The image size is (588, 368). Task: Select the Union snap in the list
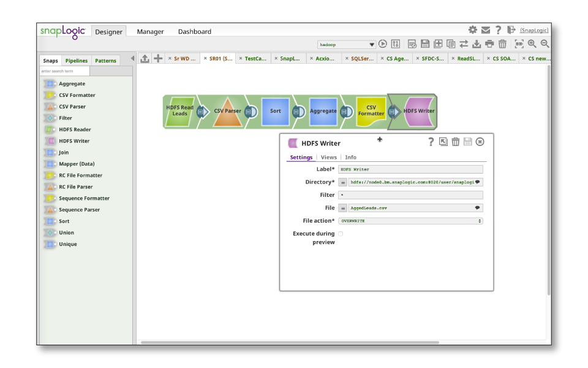66,232
